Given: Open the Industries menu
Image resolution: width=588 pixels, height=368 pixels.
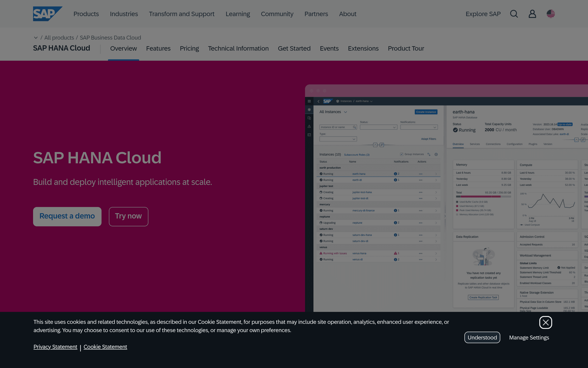Looking at the screenshot, I should click(x=124, y=14).
